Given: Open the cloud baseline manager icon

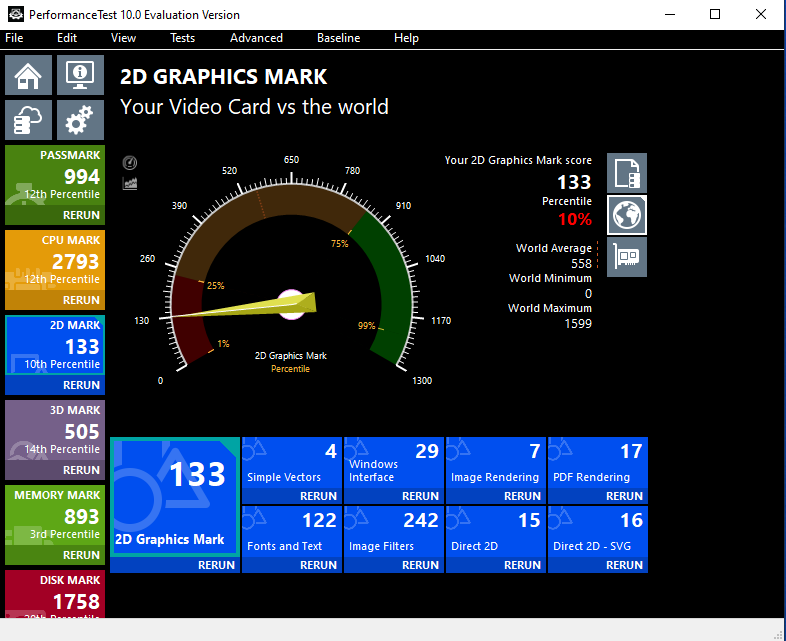Looking at the screenshot, I should point(29,120).
